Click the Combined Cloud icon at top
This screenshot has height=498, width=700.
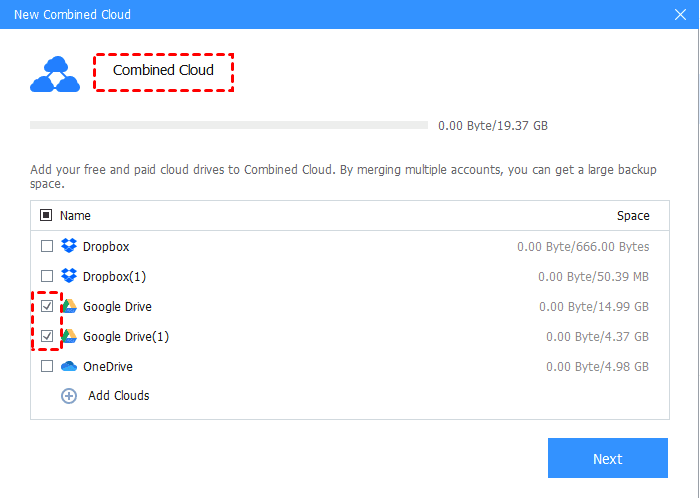[x=55, y=74]
